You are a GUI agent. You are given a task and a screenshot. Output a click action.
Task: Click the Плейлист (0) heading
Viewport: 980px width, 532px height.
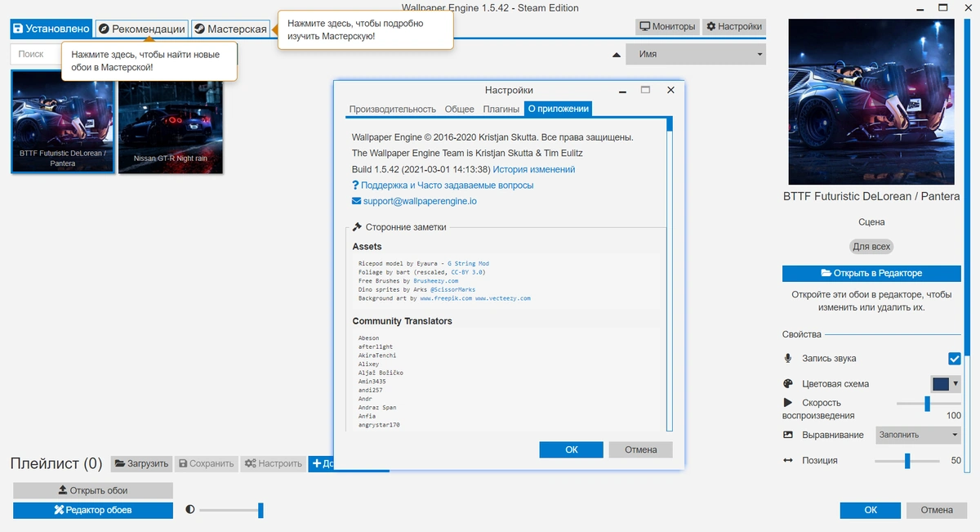point(56,463)
